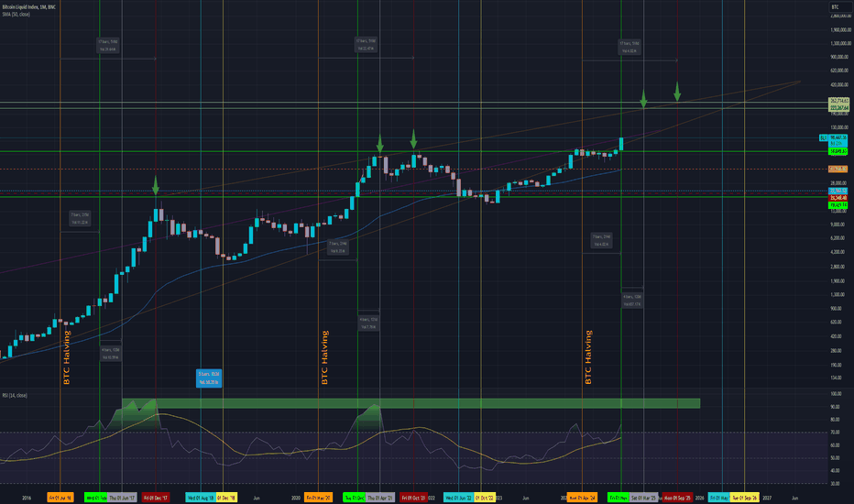Select the BTC Halving text label in 2020
Viewport: 854px width, 504px height.
click(324, 357)
